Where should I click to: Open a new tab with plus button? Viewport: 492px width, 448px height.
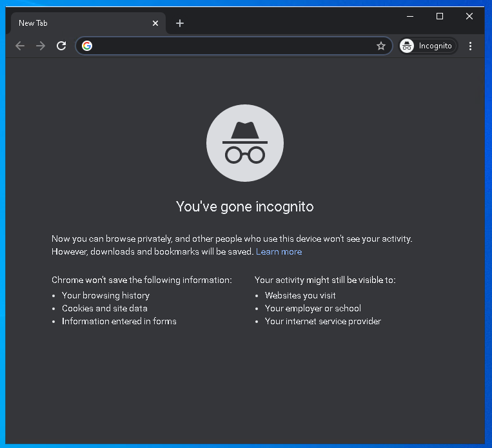pos(180,23)
